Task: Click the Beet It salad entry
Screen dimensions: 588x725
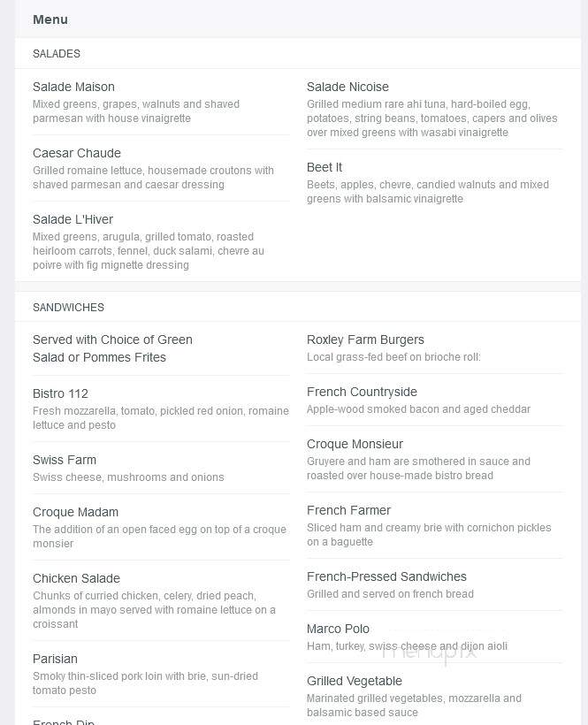Action: click(325, 167)
